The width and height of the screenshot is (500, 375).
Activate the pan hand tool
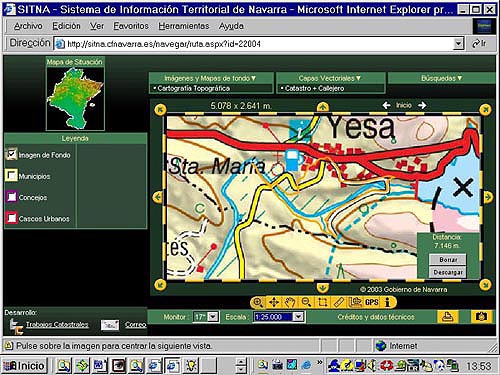(290, 302)
